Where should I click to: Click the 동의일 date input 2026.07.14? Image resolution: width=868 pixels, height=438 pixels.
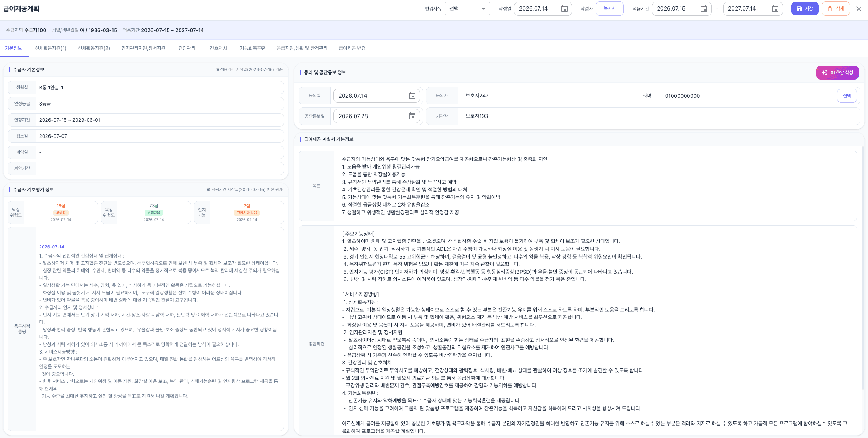pyautogui.click(x=376, y=96)
